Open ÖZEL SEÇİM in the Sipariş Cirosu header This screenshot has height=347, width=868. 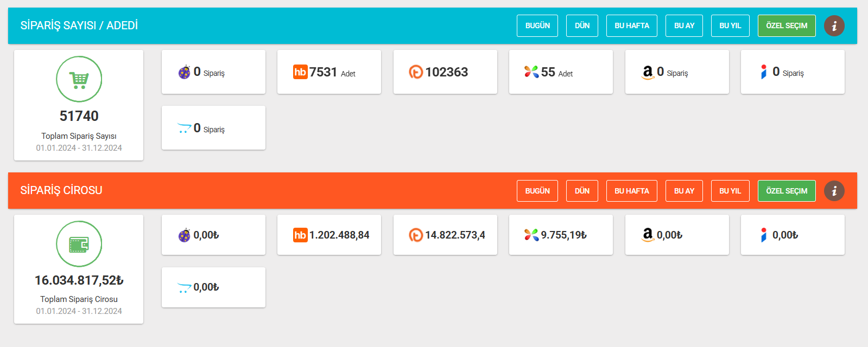pos(787,191)
